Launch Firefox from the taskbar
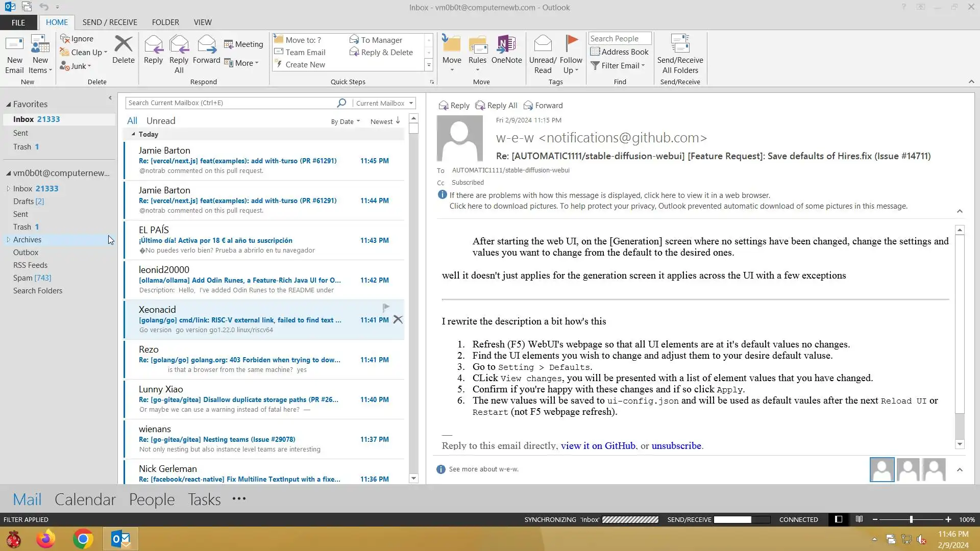980x551 pixels. tap(46, 539)
